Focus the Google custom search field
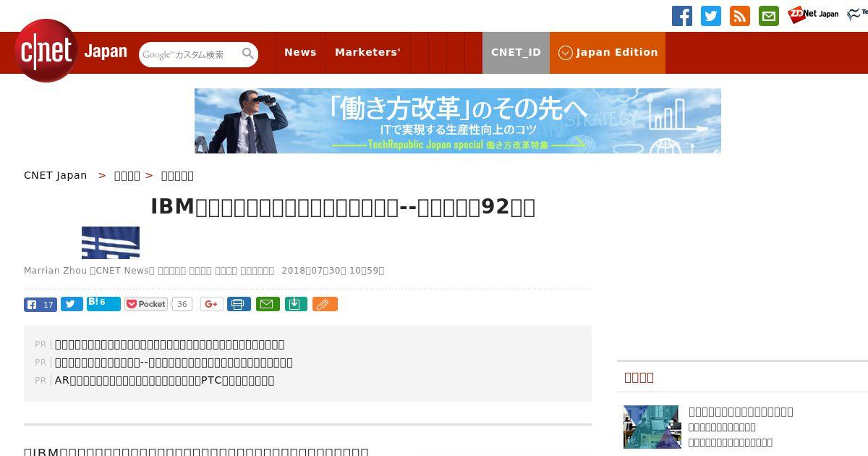Viewport: 868px width, 456px height. click(x=190, y=54)
